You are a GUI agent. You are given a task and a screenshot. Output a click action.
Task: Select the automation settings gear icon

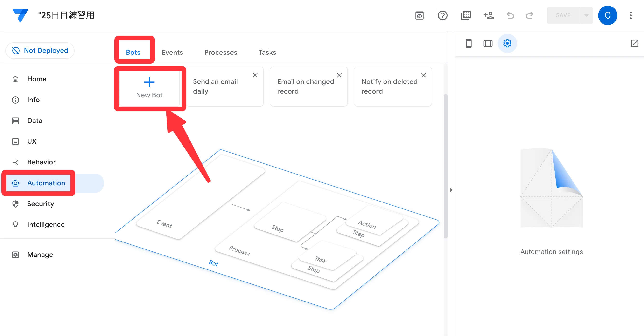[507, 43]
